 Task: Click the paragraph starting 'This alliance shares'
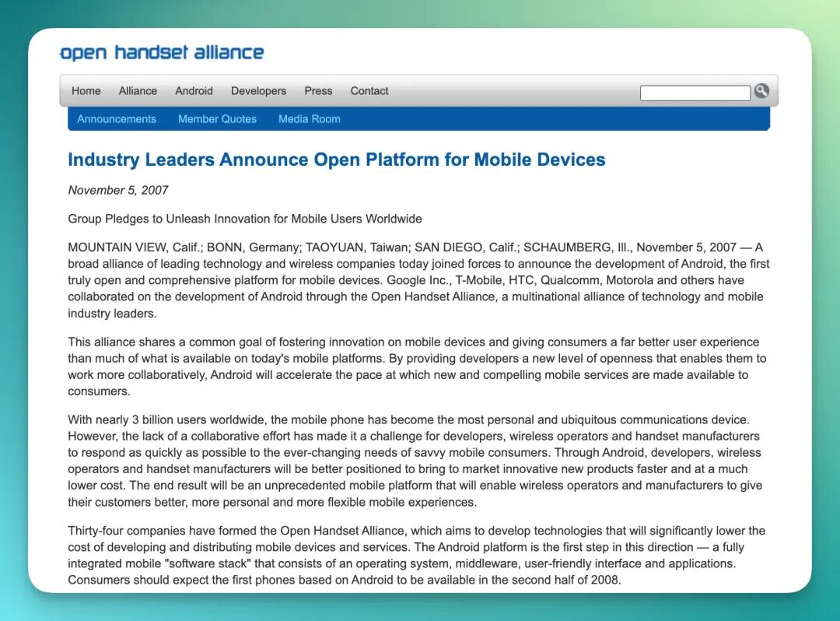pyautogui.click(x=417, y=367)
